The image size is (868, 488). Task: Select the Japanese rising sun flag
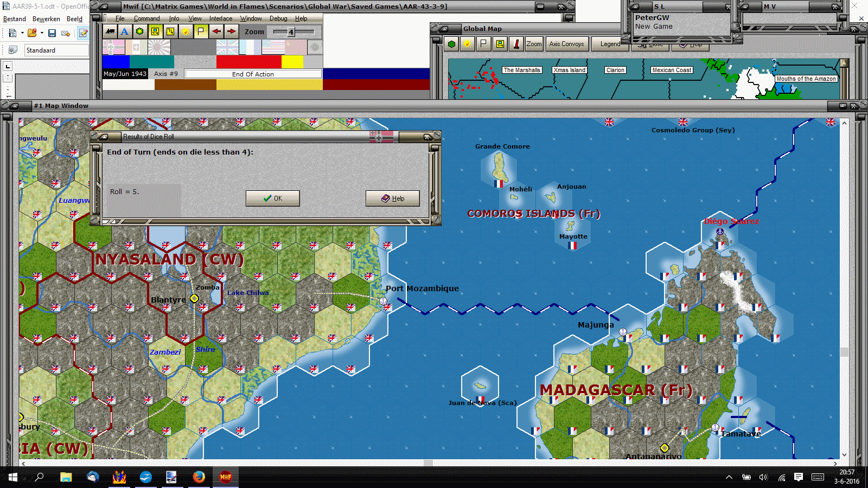158,48
